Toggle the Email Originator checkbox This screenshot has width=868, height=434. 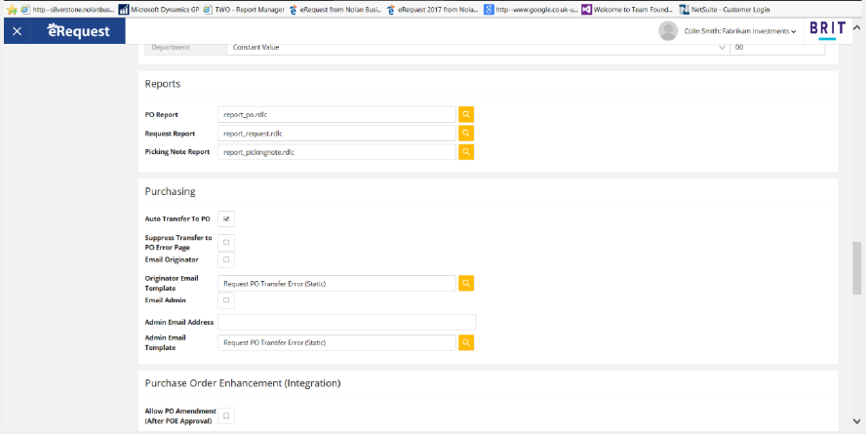coord(226,259)
